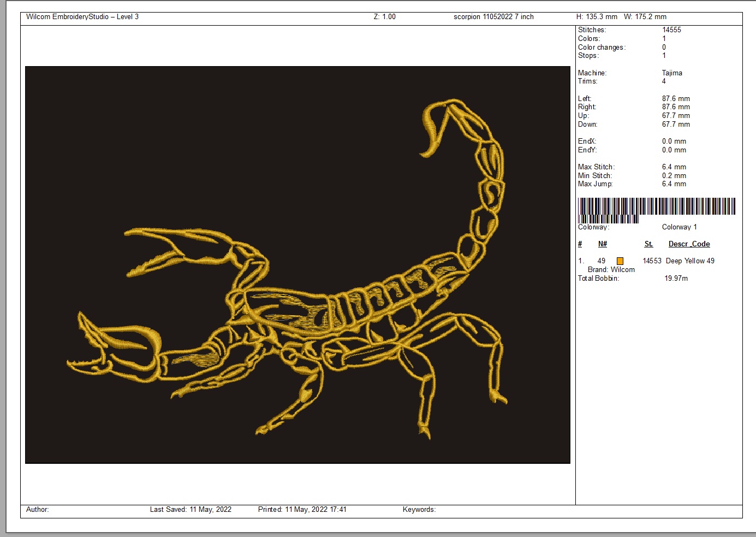Click the "Wilcom EmbroideryStudio – Level 3" header text
The image size is (756, 537).
(x=82, y=17)
